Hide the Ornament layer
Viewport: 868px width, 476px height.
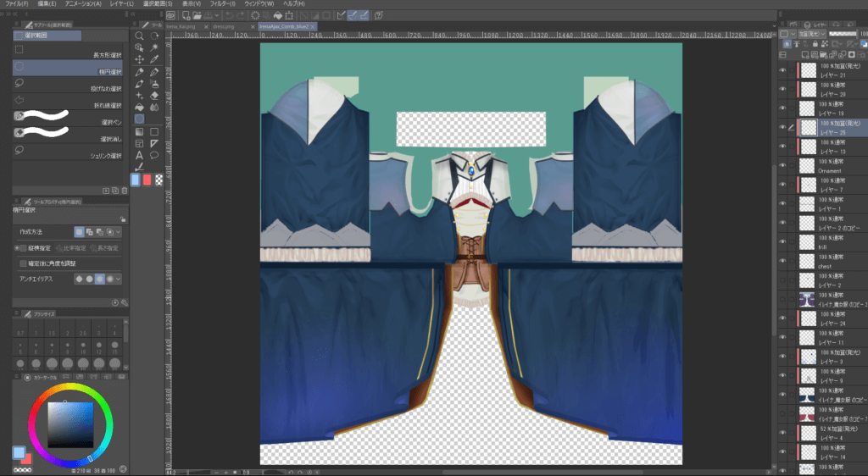pos(782,165)
